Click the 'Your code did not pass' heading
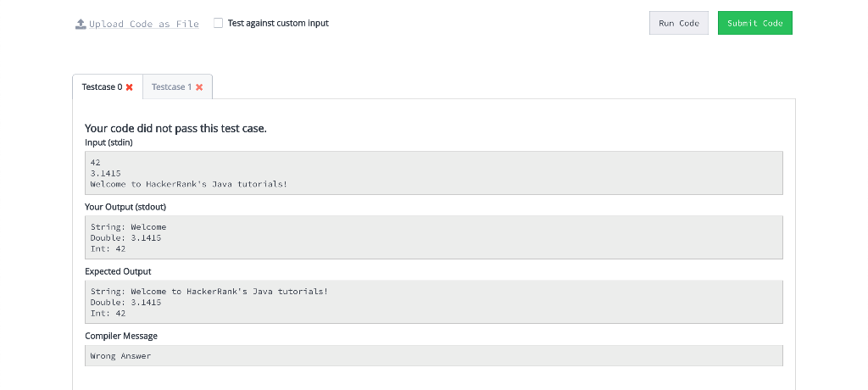The width and height of the screenshot is (868, 390). coord(175,129)
